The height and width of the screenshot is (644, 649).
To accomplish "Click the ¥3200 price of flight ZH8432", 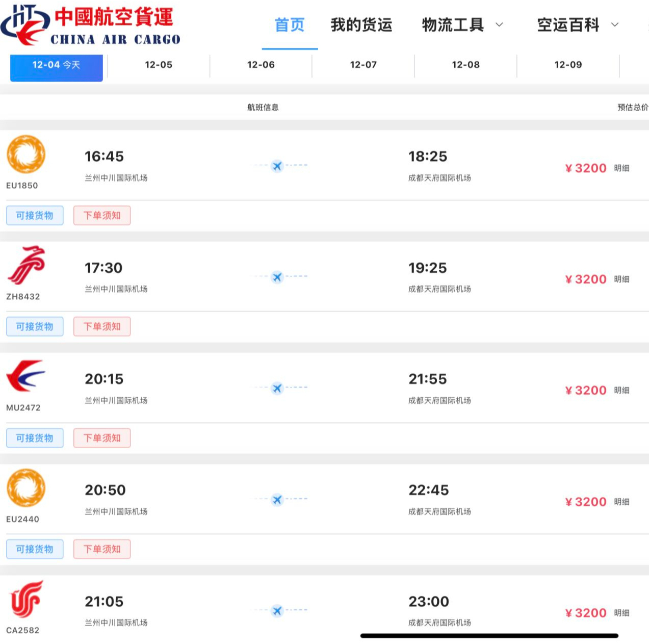I will point(586,279).
